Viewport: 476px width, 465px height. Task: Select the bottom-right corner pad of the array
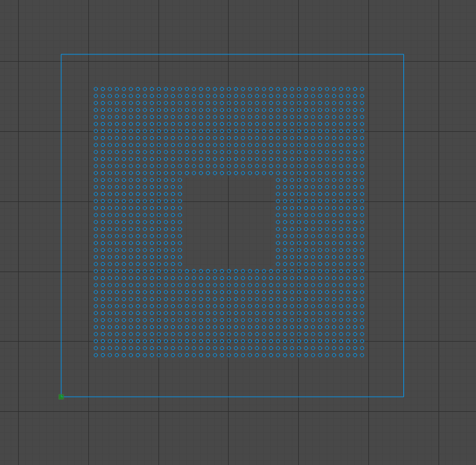click(x=362, y=355)
